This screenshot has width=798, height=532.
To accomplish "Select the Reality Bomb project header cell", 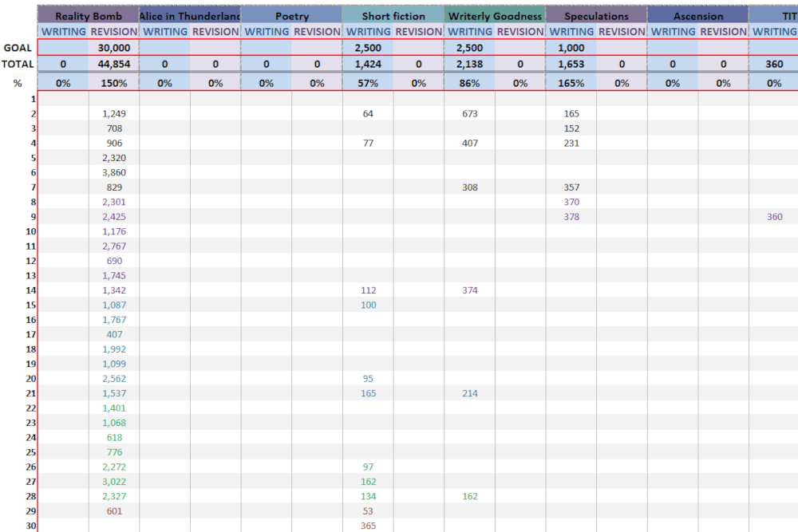I will (x=89, y=16).
